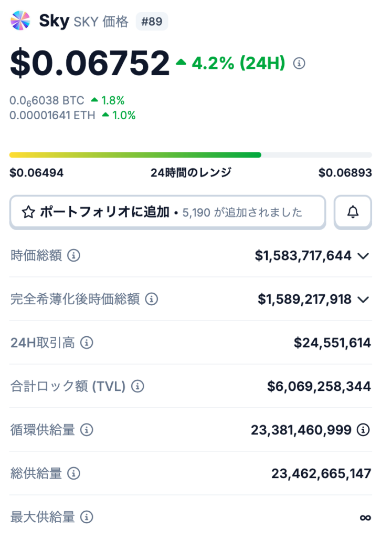This screenshot has width=392, height=538.
Task: Click the $6,069,258,344 TVL value
Action: 319,387
